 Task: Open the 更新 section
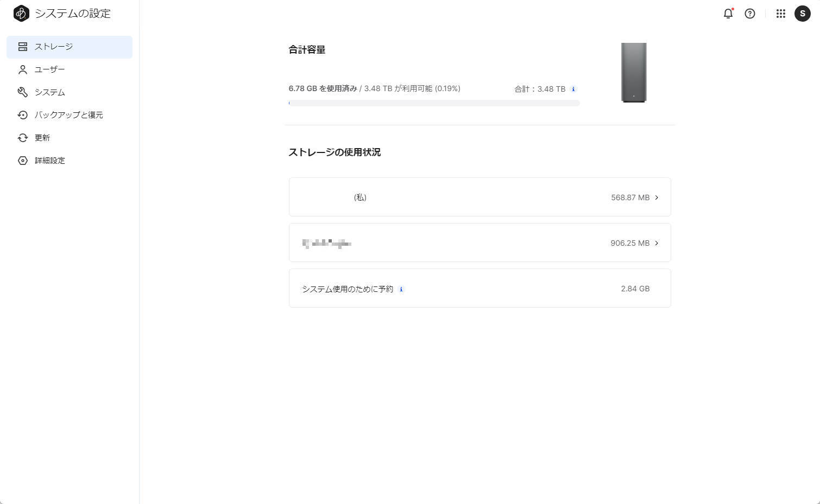(x=42, y=138)
